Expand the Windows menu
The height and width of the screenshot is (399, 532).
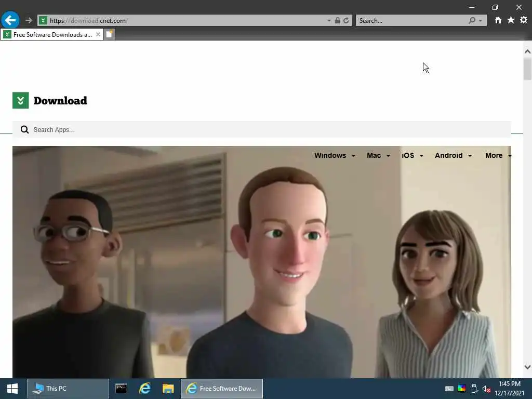(x=335, y=155)
